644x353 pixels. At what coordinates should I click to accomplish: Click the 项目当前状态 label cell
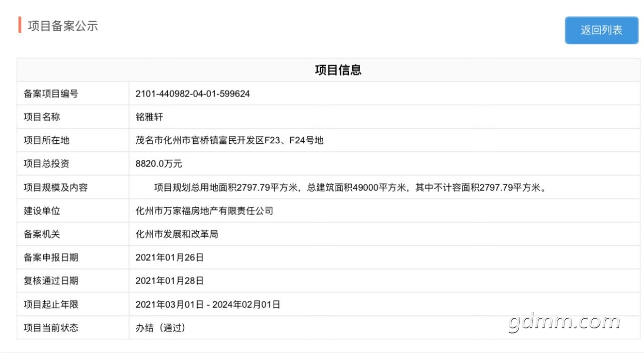click(x=51, y=328)
